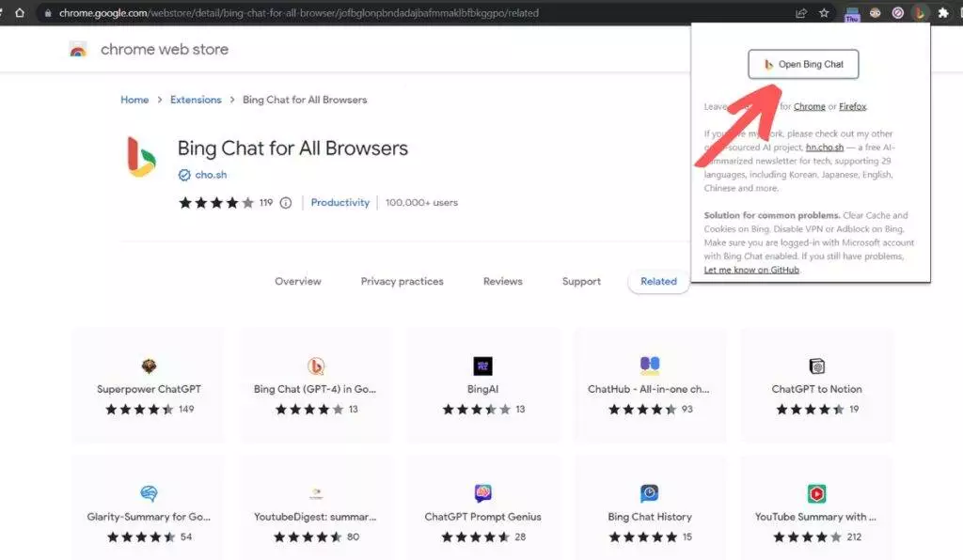Click the rating info icon next to 119
This screenshot has height=560, width=963.
(x=286, y=202)
